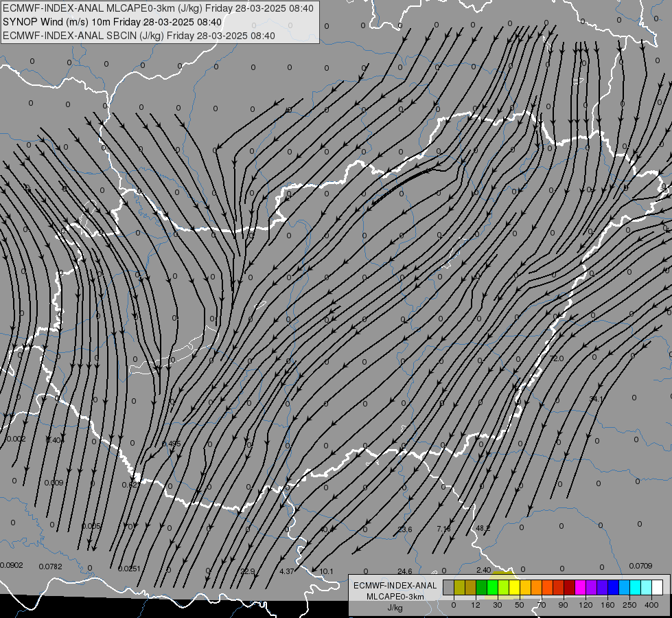Click the map value 0.002

(x=15, y=439)
